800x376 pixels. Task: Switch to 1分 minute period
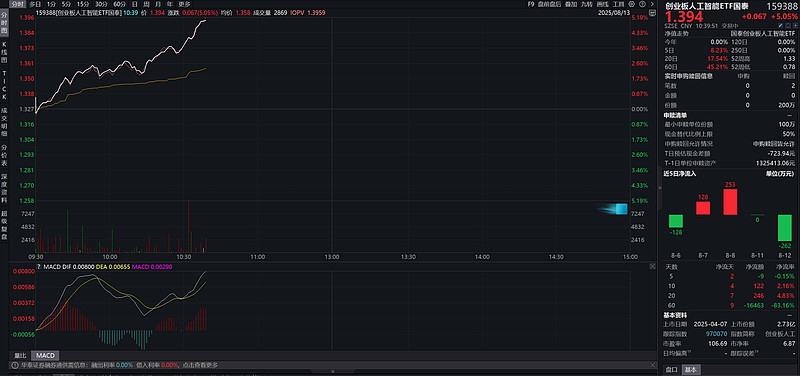pos(51,4)
